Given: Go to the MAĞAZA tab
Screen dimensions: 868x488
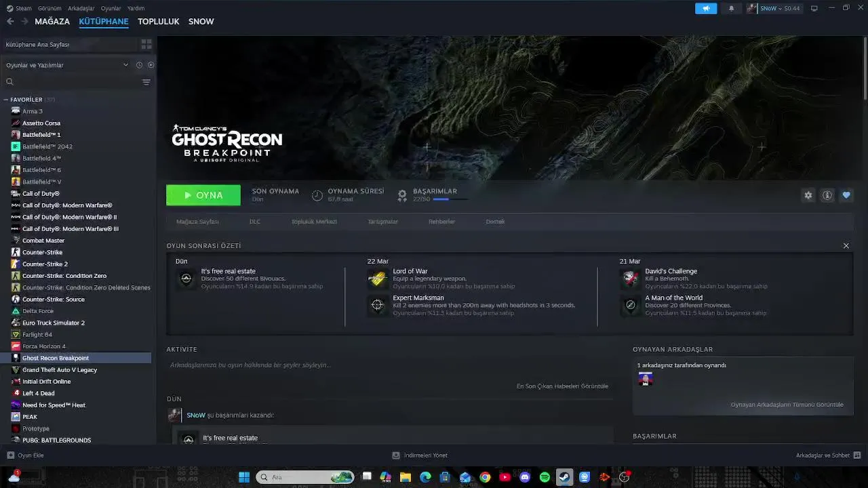Looking at the screenshot, I should [x=52, y=21].
